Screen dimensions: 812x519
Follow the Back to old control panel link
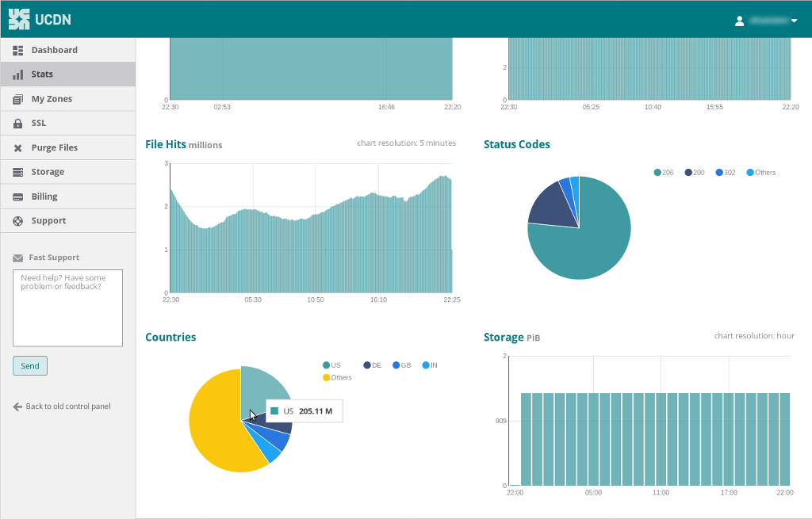pyautogui.click(x=62, y=406)
